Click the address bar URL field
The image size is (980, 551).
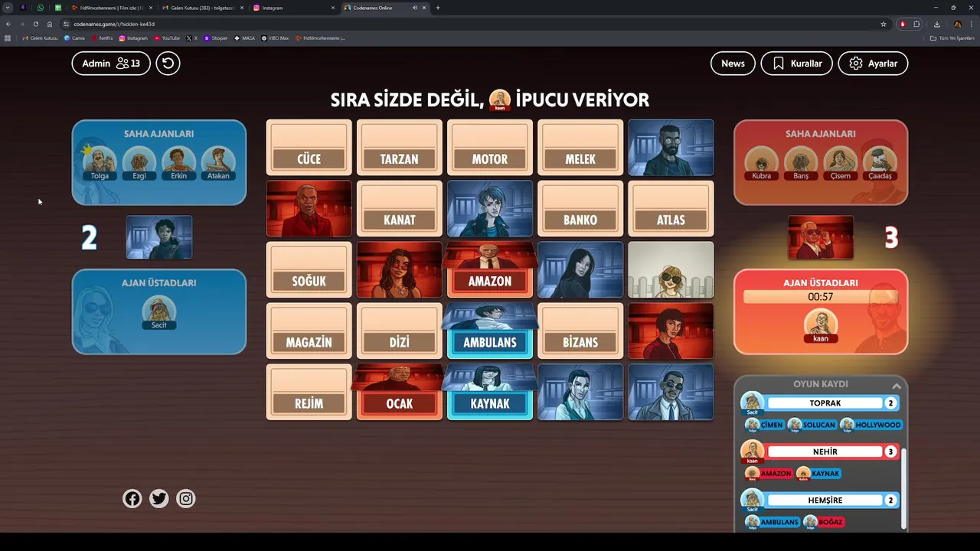[x=475, y=24]
